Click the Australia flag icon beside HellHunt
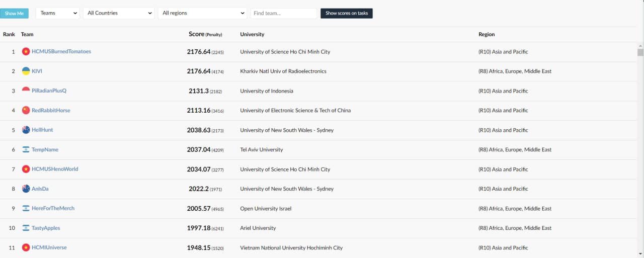The height and width of the screenshot is (258, 644). click(x=26, y=130)
